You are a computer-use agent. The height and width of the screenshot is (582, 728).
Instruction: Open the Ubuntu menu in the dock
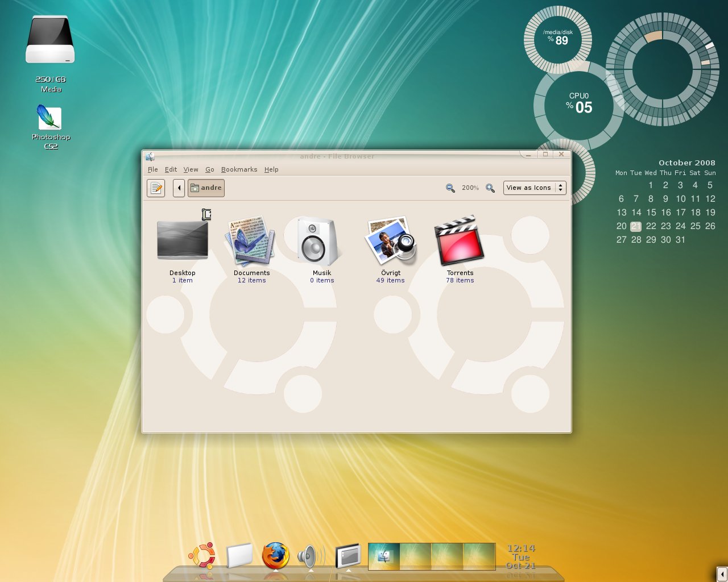202,555
